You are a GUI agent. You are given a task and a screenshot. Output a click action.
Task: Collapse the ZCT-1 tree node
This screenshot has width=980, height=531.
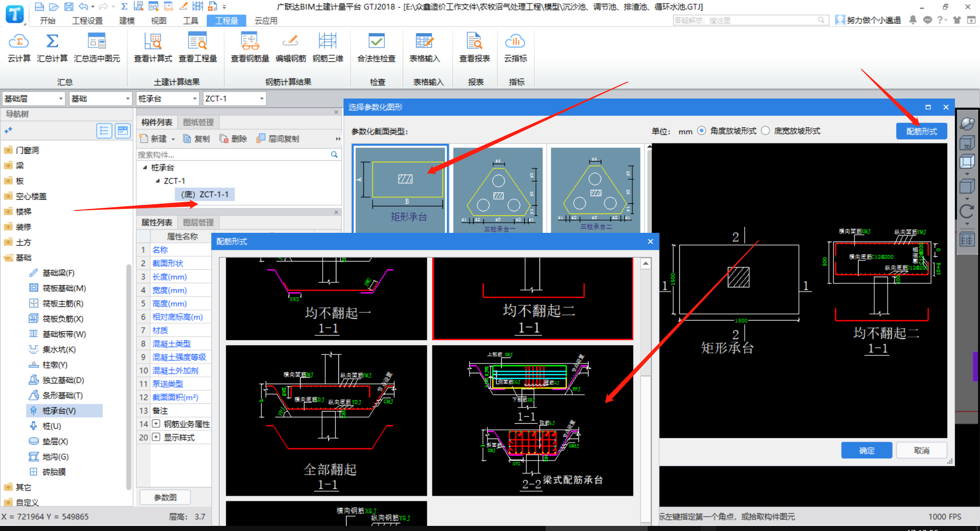click(x=158, y=181)
